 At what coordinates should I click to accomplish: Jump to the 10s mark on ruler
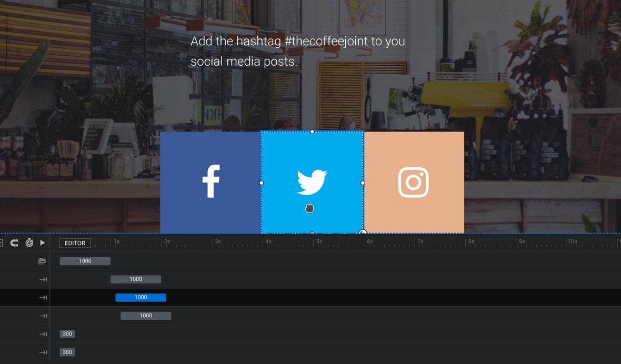pyautogui.click(x=572, y=241)
